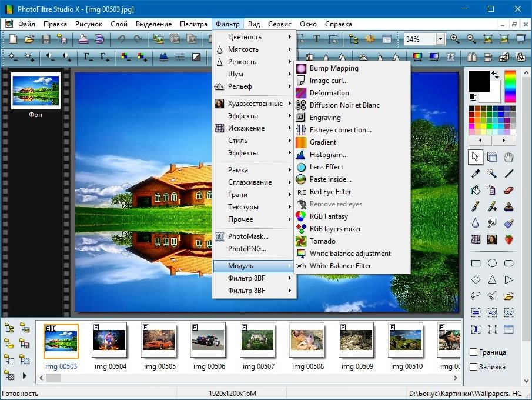Viewport: 532px width, 400px height.
Task: Open Fisheye correction... plugin
Action: point(353,130)
